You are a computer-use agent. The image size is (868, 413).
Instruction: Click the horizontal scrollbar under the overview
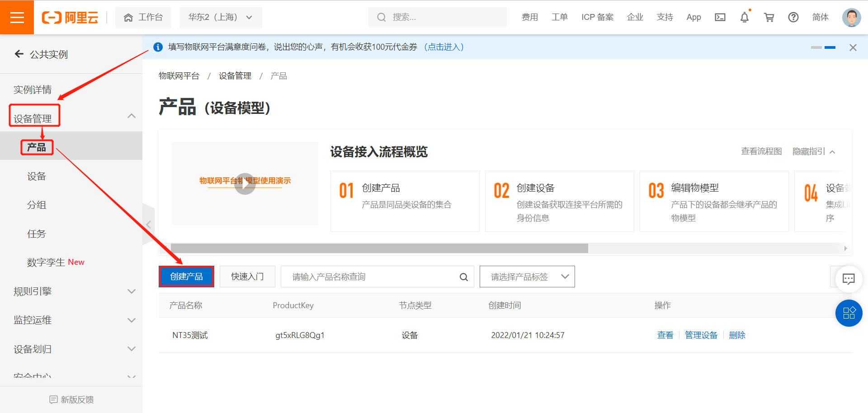(379, 248)
